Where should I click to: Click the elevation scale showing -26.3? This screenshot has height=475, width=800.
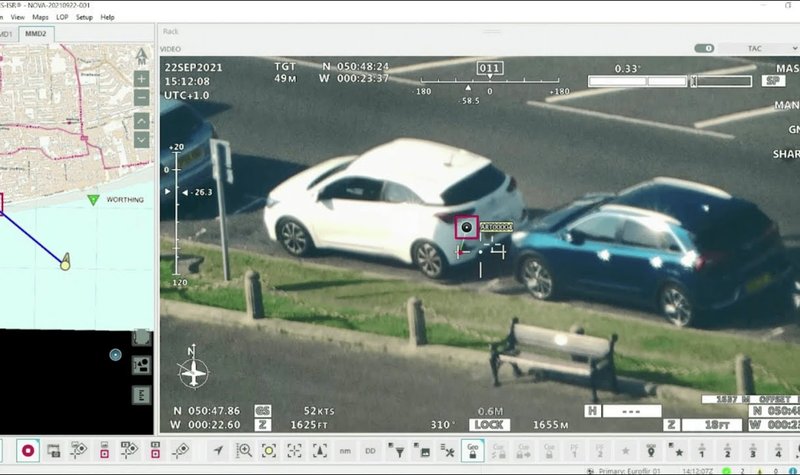click(178, 215)
